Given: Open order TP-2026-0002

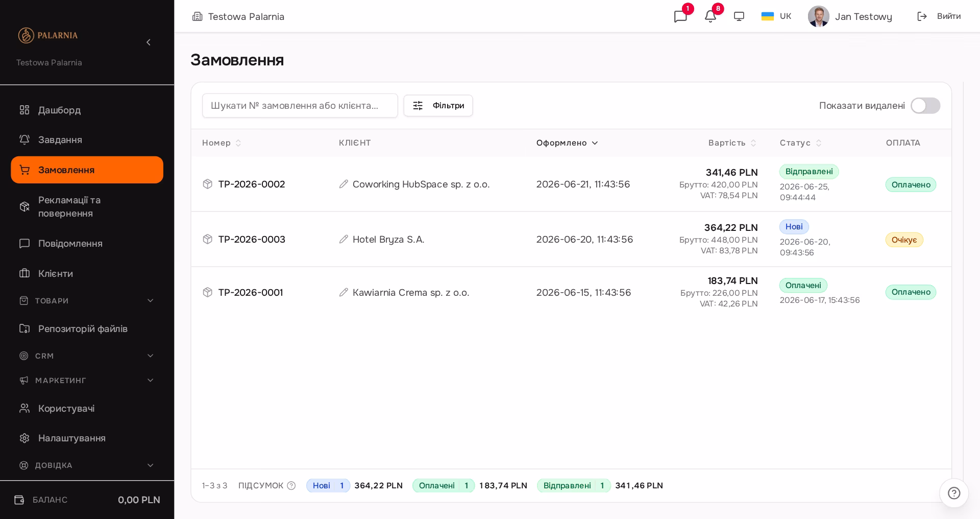Looking at the screenshot, I should click(252, 184).
